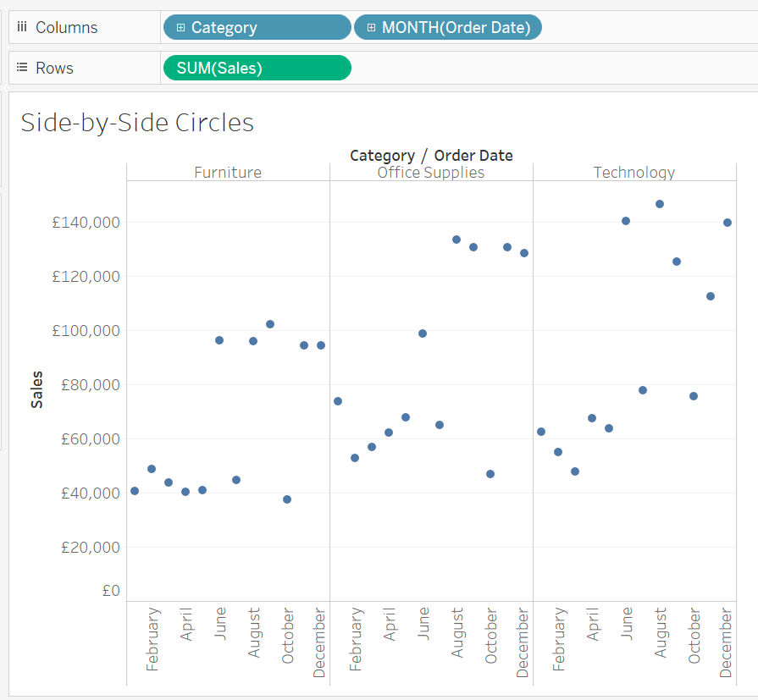The height and width of the screenshot is (700, 758).
Task: Select the highest circle in Technology pane
Action: tap(659, 203)
